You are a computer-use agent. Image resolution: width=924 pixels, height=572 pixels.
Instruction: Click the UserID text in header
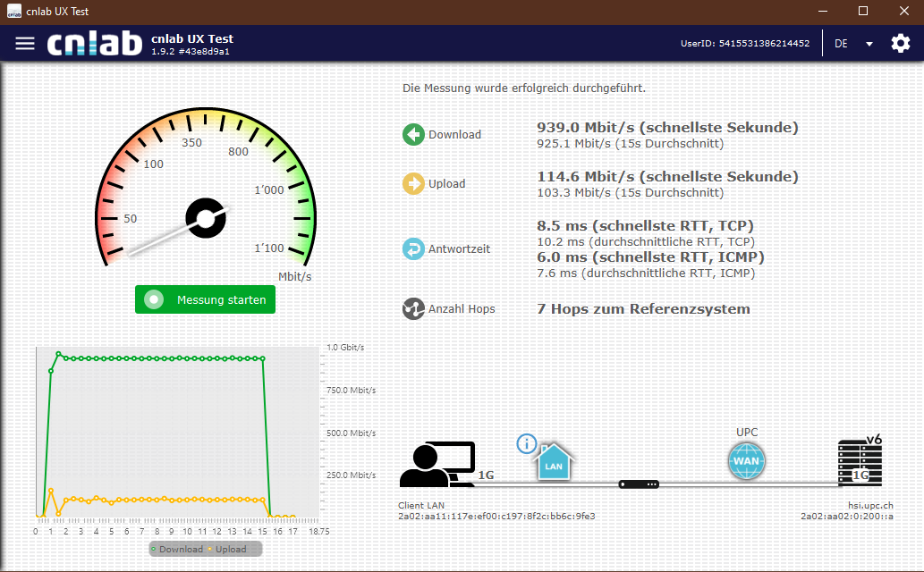(x=744, y=43)
